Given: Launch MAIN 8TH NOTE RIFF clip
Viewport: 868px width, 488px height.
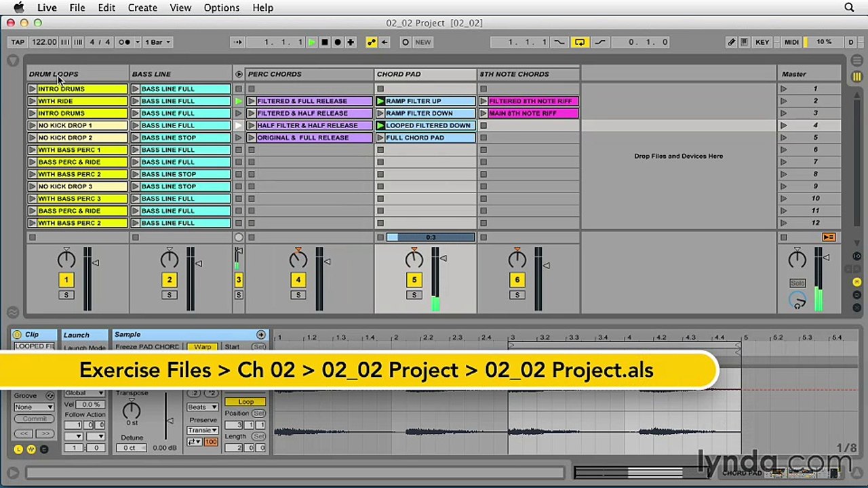Looking at the screenshot, I should (x=484, y=113).
